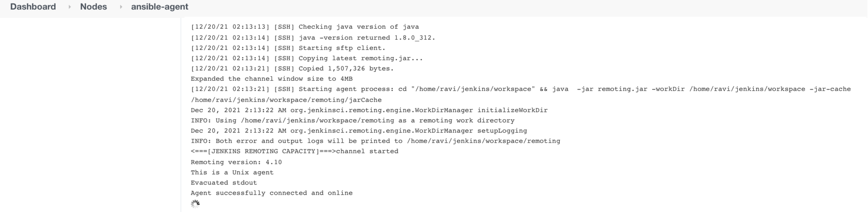Click the 'Expanded the channel window size' line
The width and height of the screenshot is (868, 212).
pyautogui.click(x=272, y=79)
